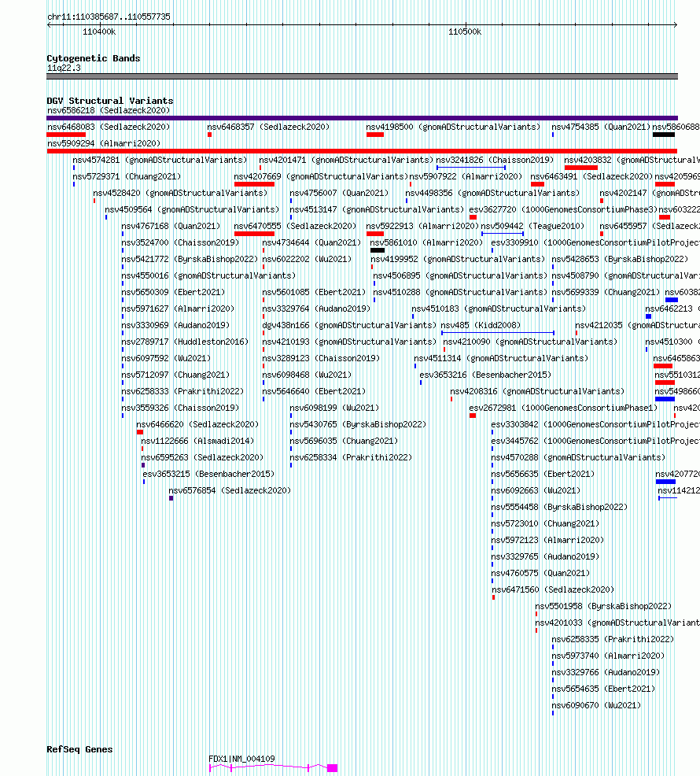Open nsv5729371 (Chuang2021) label

[x=127, y=176]
